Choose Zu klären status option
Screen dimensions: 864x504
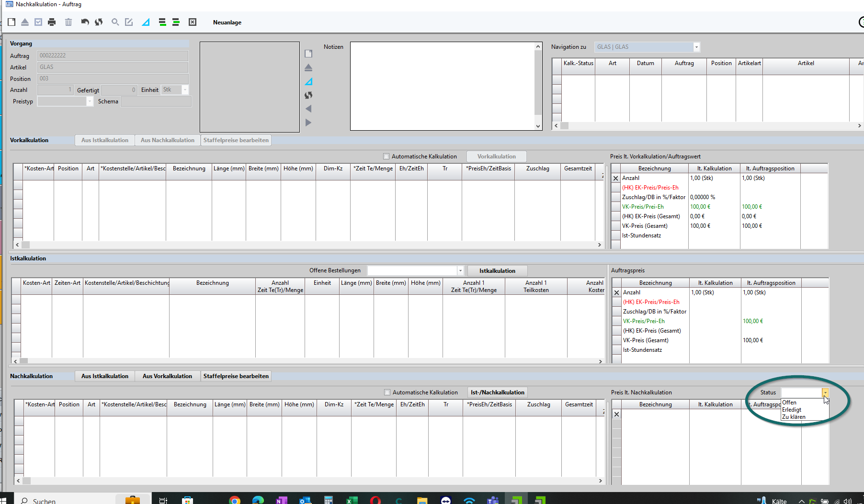[794, 417]
